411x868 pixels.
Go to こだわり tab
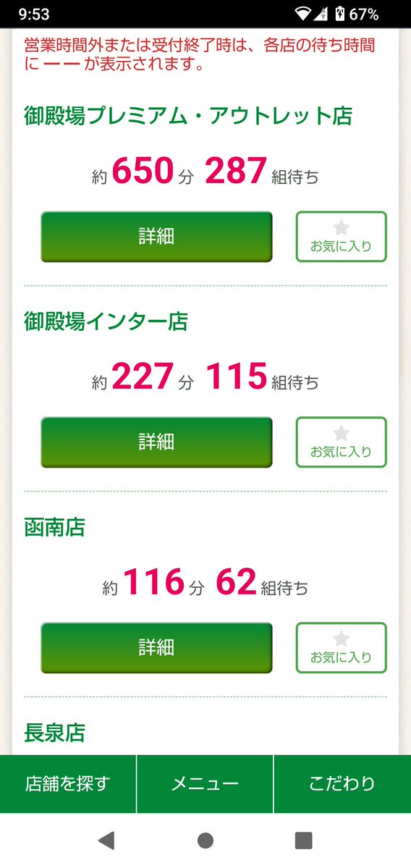pos(342,784)
